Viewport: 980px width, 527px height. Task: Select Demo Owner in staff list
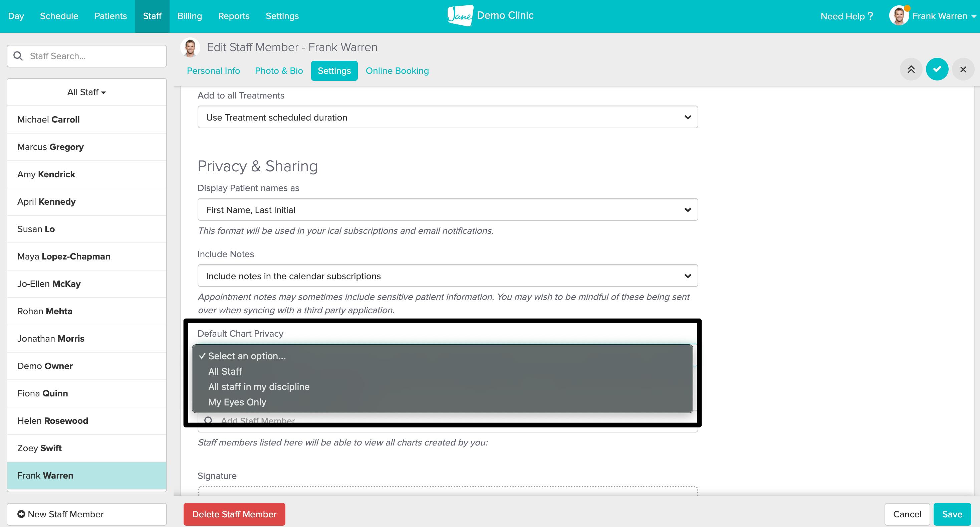[x=87, y=366]
